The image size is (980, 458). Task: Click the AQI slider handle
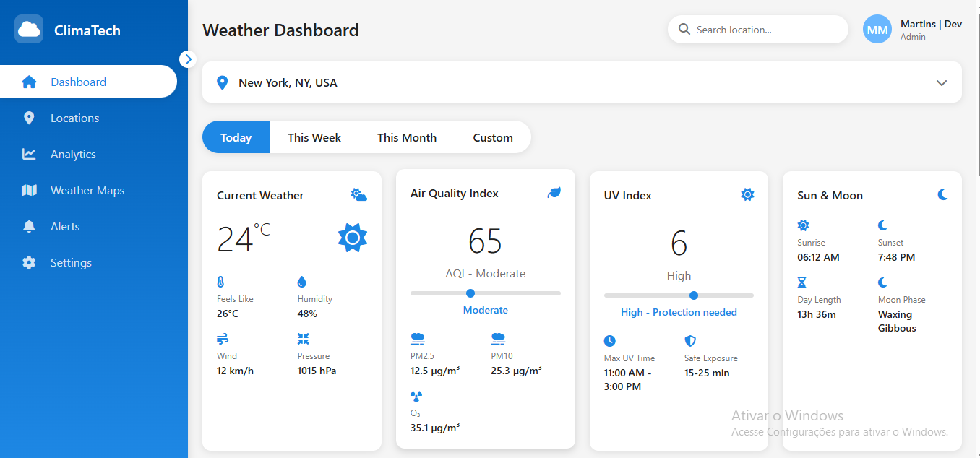[x=470, y=293]
